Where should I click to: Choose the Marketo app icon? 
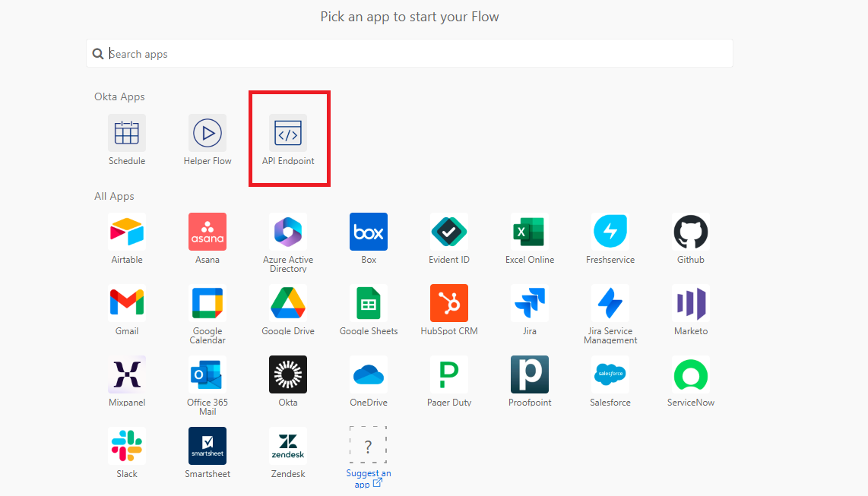pos(691,303)
